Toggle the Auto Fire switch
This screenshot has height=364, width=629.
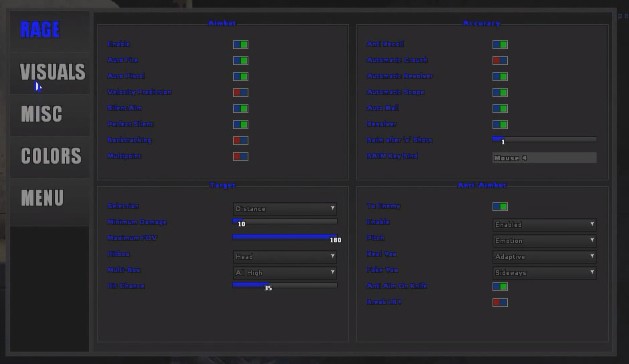coord(241,61)
